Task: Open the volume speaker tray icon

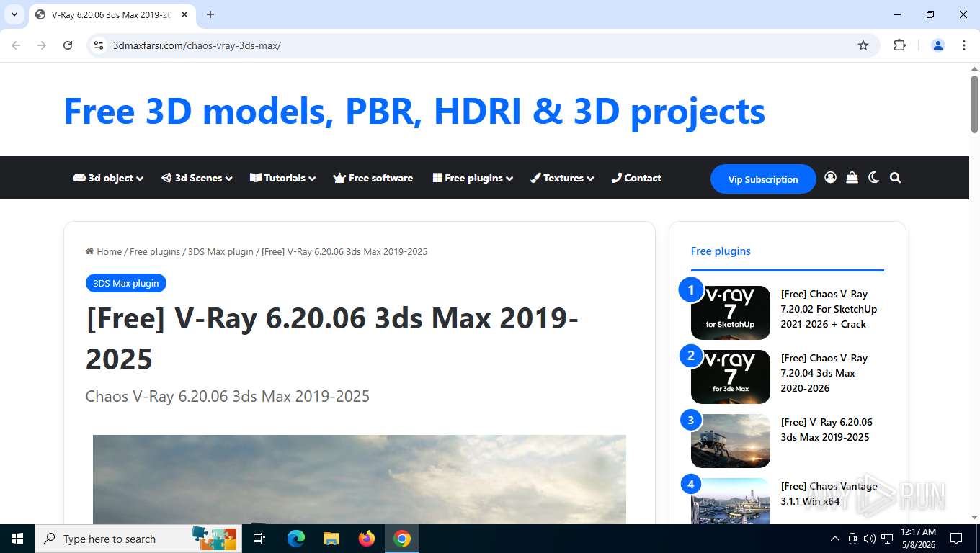Action: pos(870,539)
